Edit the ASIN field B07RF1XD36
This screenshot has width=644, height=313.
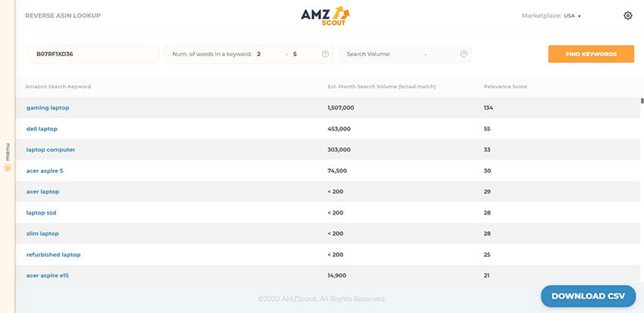(x=94, y=54)
